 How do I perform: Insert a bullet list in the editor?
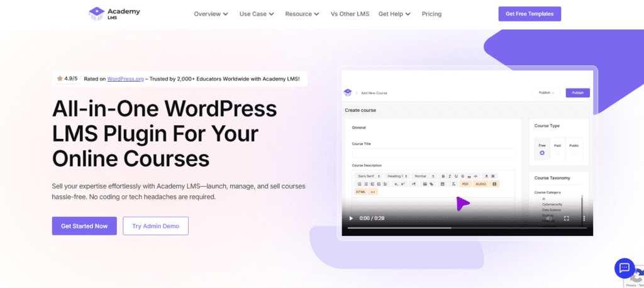366,184
